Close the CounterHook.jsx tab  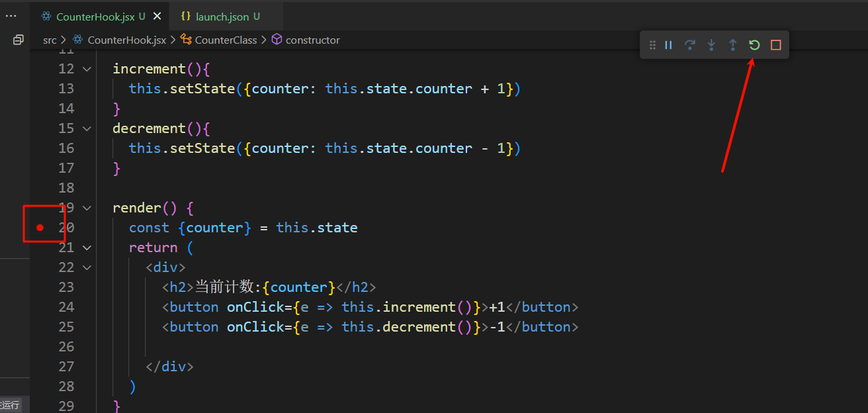click(157, 17)
